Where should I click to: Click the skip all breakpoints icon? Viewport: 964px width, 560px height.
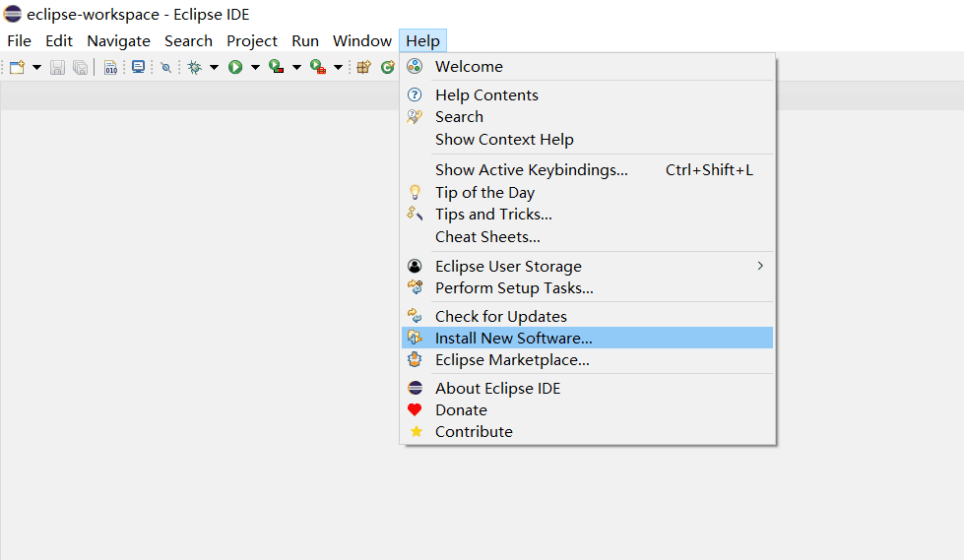pos(165,67)
